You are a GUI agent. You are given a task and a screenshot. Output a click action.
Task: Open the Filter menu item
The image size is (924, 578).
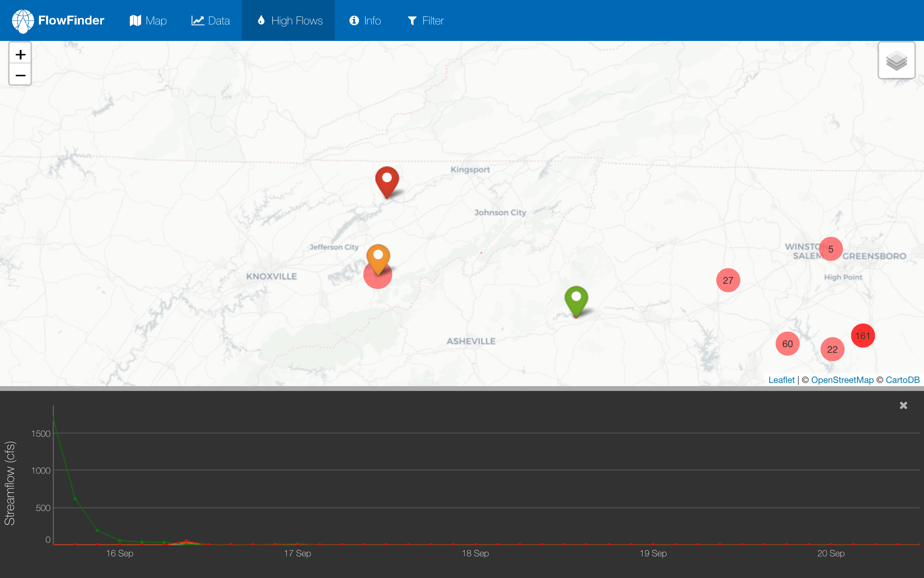[x=426, y=20]
